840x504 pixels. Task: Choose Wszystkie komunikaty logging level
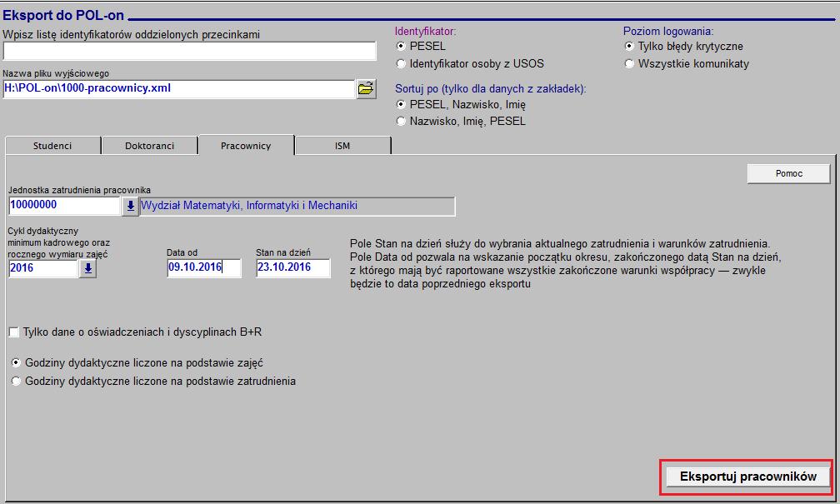tap(629, 64)
